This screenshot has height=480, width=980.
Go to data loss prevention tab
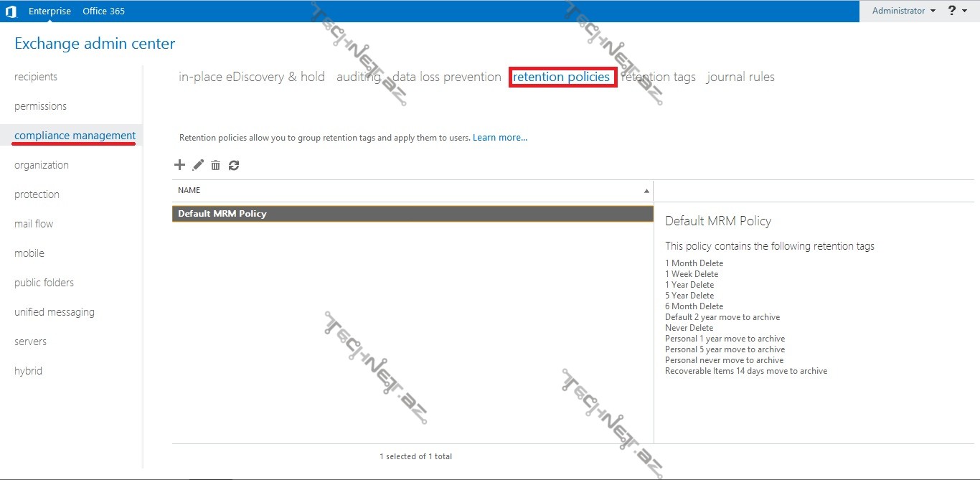(446, 77)
